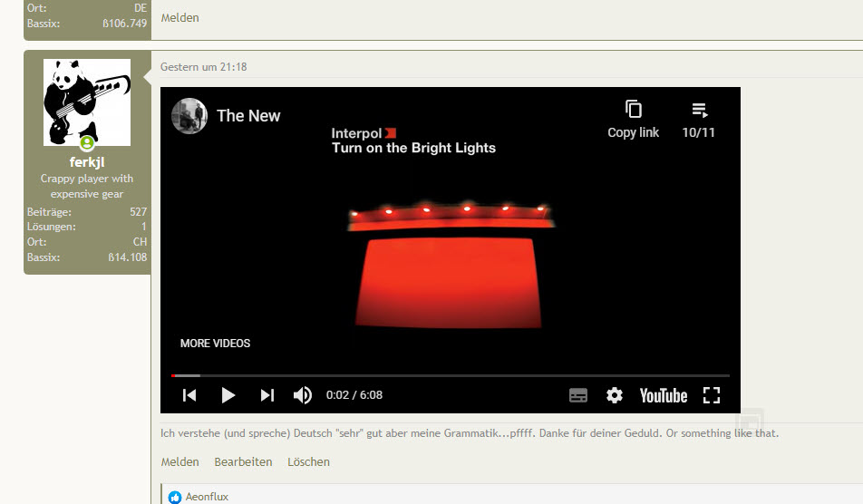Viewport: 863px width, 504px height.
Task: Open video title 'The New'
Action: click(x=248, y=116)
